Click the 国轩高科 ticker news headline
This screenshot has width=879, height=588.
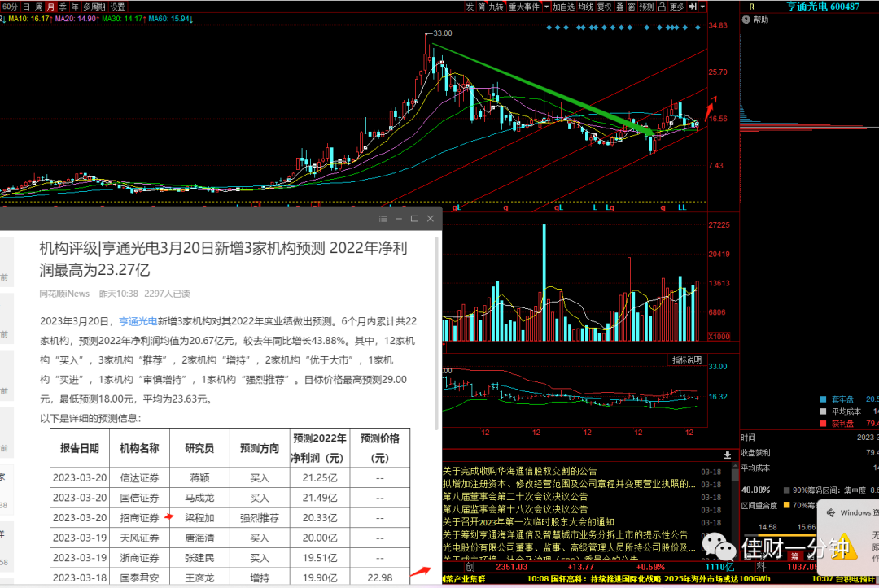tap(648, 579)
